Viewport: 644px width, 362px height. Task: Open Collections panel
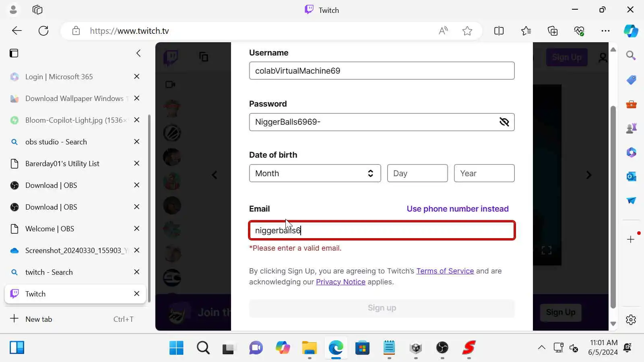[x=553, y=31]
